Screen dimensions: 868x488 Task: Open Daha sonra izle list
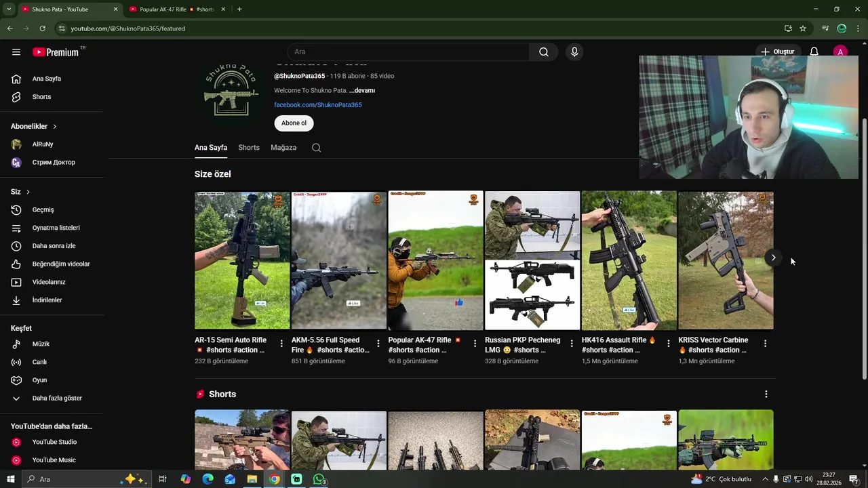click(x=52, y=246)
